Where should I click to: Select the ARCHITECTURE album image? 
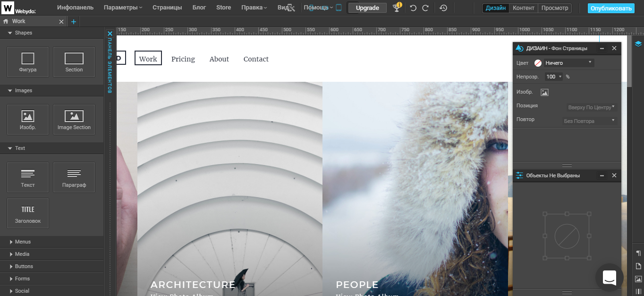pos(230,189)
